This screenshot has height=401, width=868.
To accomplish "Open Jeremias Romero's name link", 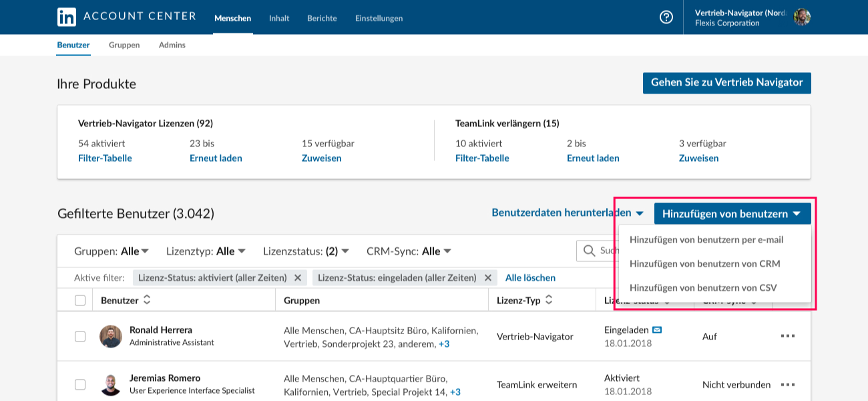I will click(x=165, y=378).
